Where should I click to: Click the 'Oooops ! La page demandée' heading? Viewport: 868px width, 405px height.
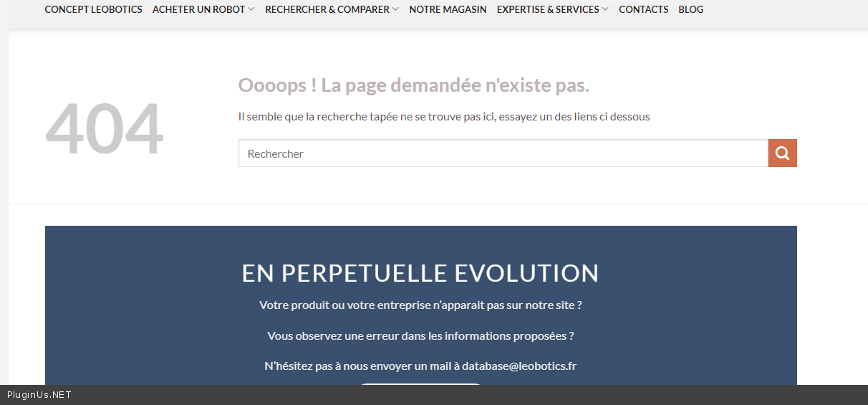(413, 85)
